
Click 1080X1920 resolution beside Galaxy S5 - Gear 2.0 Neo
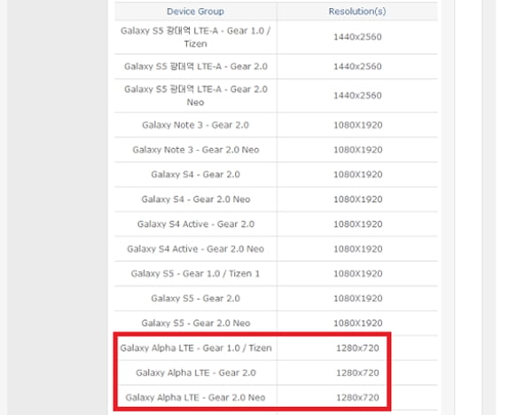[x=358, y=323]
